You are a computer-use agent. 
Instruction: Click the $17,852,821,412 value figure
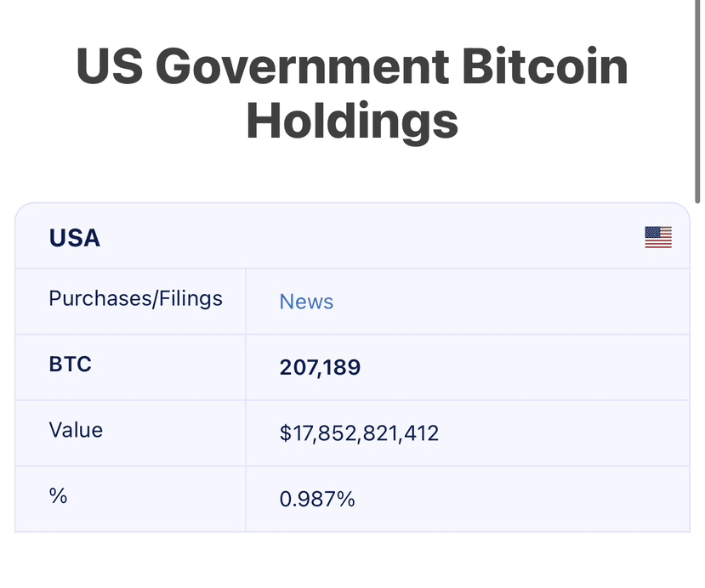[359, 433]
